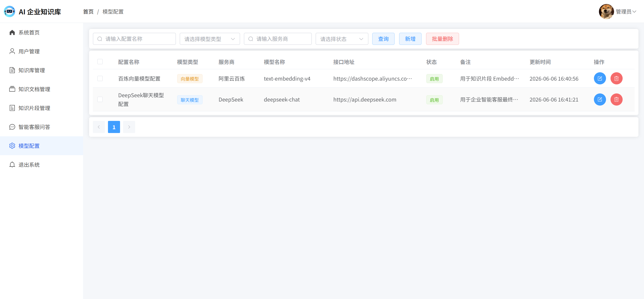Delete the DeepSeek聊天模型配置 row
Image resolution: width=644 pixels, height=299 pixels.
pos(616,99)
